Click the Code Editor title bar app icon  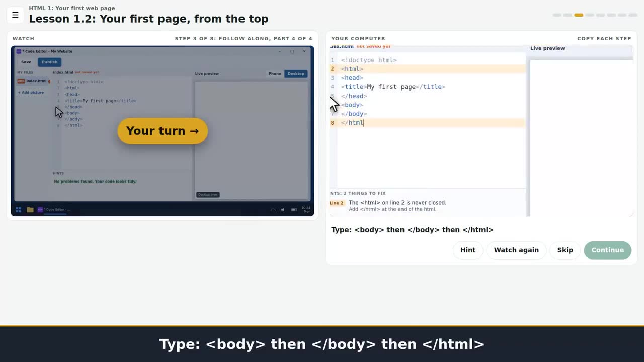click(x=19, y=51)
